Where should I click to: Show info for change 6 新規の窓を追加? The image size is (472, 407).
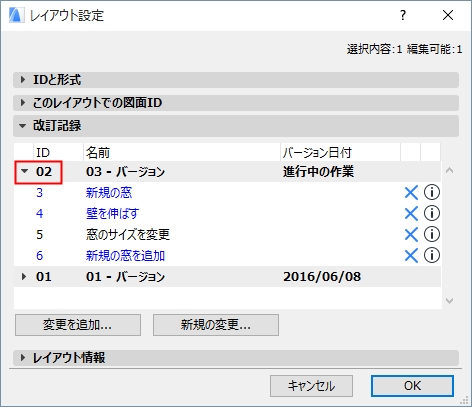click(432, 255)
